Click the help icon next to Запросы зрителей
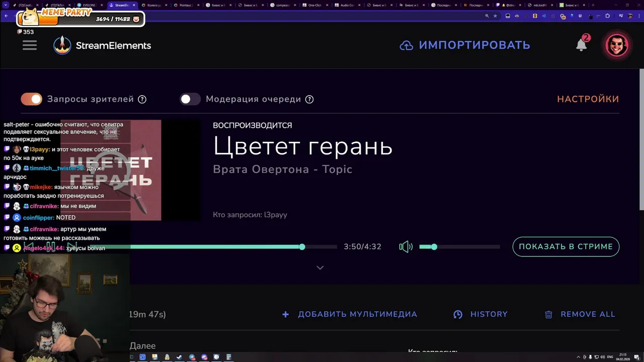Viewport: 644px width, 362px height. click(x=142, y=99)
